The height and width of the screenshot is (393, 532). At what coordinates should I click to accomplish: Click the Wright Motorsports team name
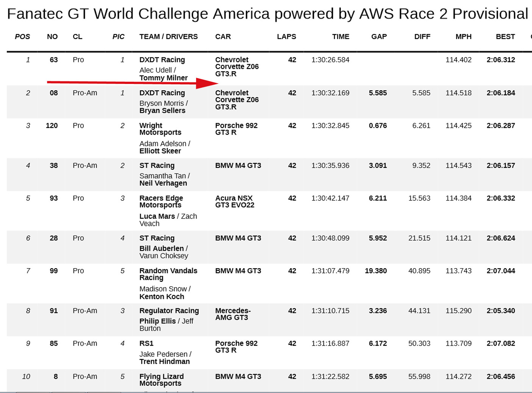pyautogui.click(x=160, y=129)
